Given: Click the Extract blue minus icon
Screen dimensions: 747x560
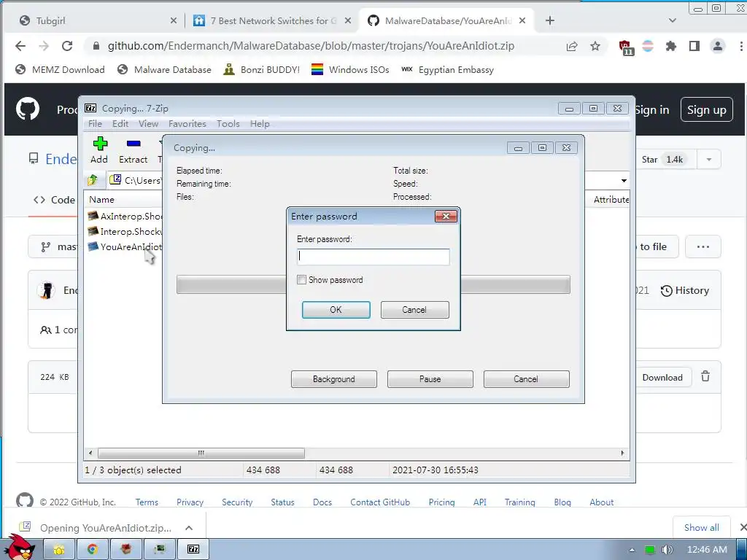Looking at the screenshot, I should click(x=133, y=144).
